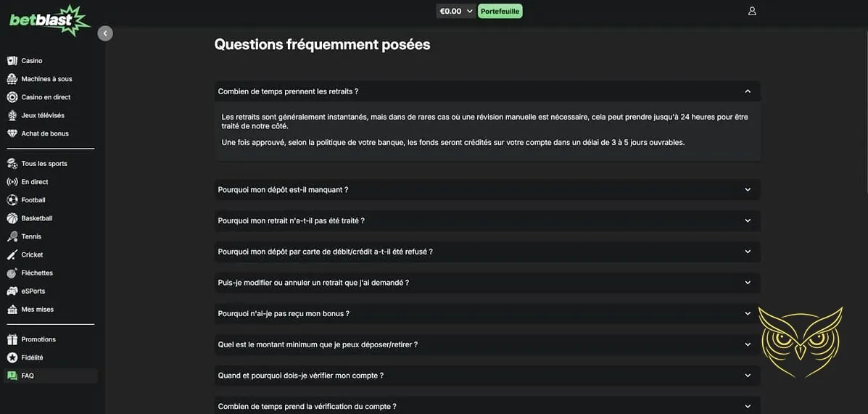Click the Portefeuille button

(500, 11)
